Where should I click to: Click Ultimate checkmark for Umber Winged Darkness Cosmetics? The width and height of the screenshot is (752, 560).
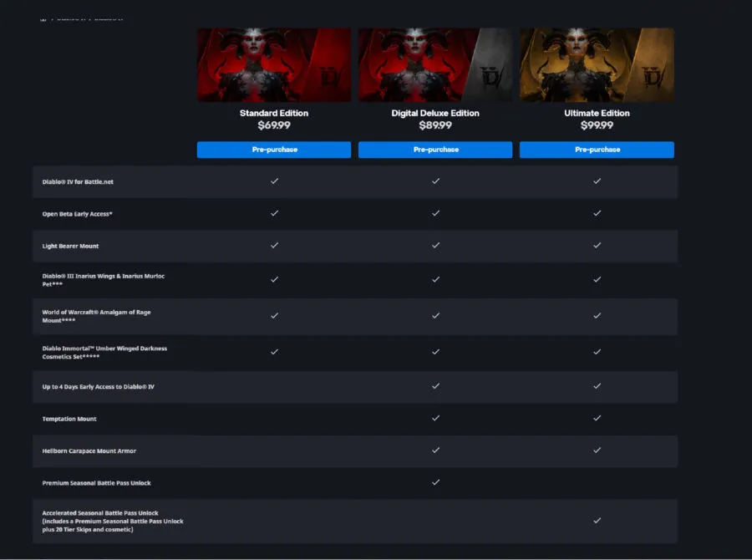(597, 352)
